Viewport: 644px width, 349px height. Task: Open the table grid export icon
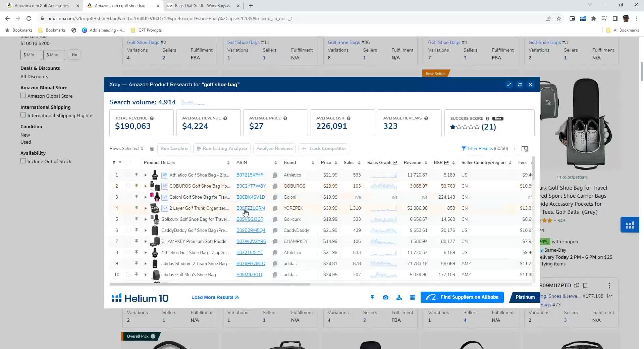412,297
